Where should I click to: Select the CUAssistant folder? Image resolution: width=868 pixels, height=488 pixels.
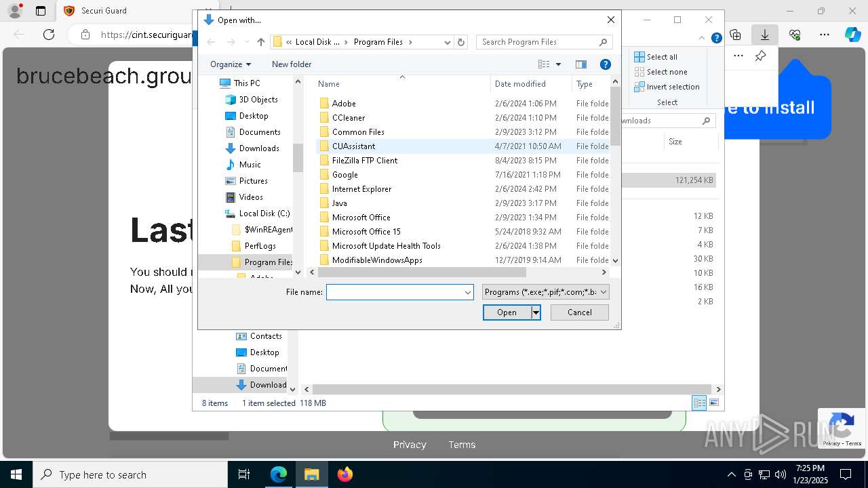pyautogui.click(x=353, y=146)
